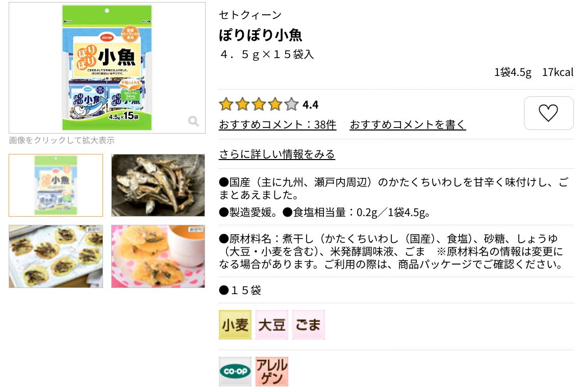Click the main product image to enlarge
This screenshot has width=579, height=392.
click(x=107, y=68)
